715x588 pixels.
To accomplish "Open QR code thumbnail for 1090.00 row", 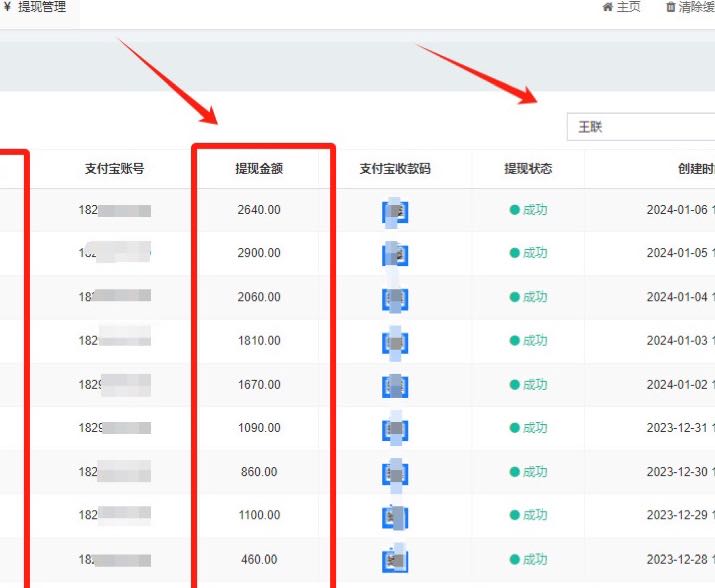I will (x=396, y=429).
